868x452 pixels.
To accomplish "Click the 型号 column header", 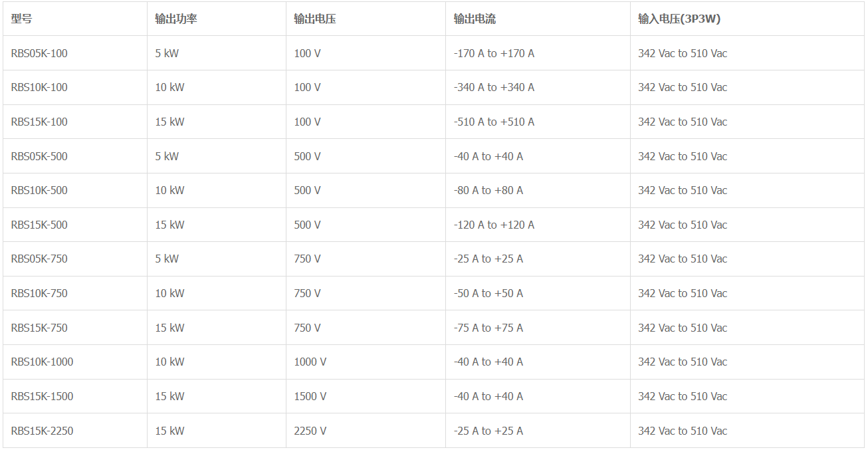I will coord(21,19).
